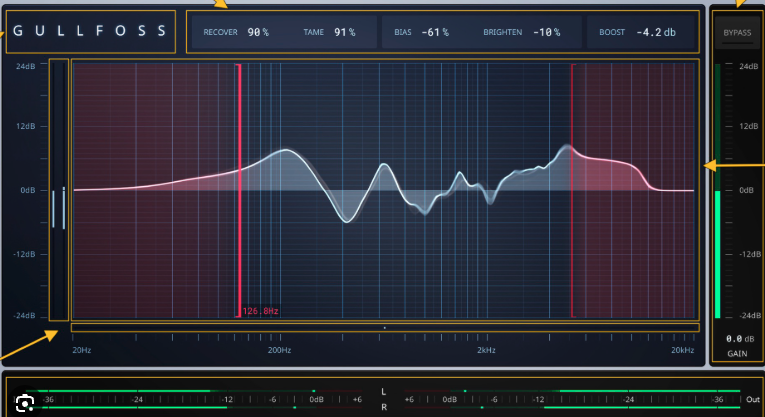Click the small level indicator left of graph
Image resolution: width=765 pixels, height=417 pixels.
coord(58,208)
